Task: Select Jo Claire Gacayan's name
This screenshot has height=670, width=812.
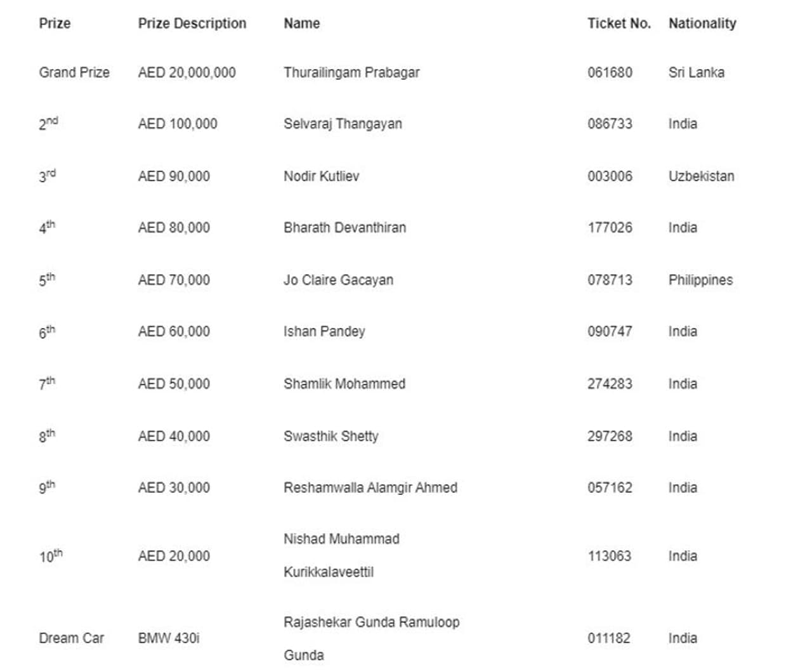Action: click(x=338, y=280)
